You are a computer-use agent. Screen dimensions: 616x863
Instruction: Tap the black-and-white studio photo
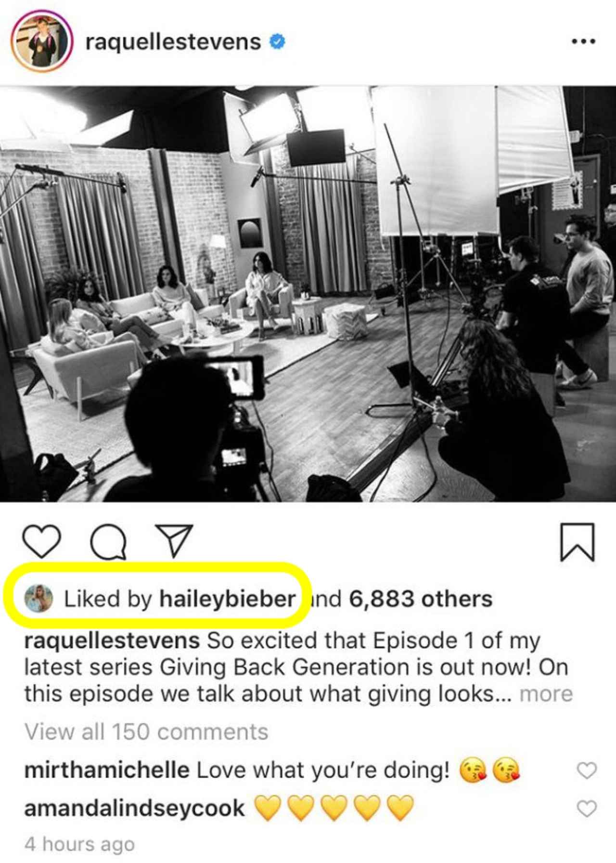[x=308, y=294]
